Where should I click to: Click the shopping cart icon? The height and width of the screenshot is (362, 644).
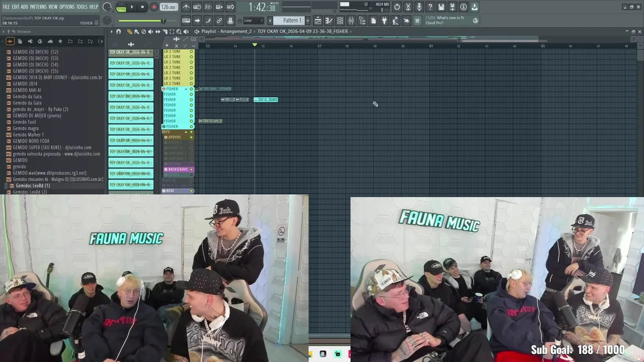(417, 21)
